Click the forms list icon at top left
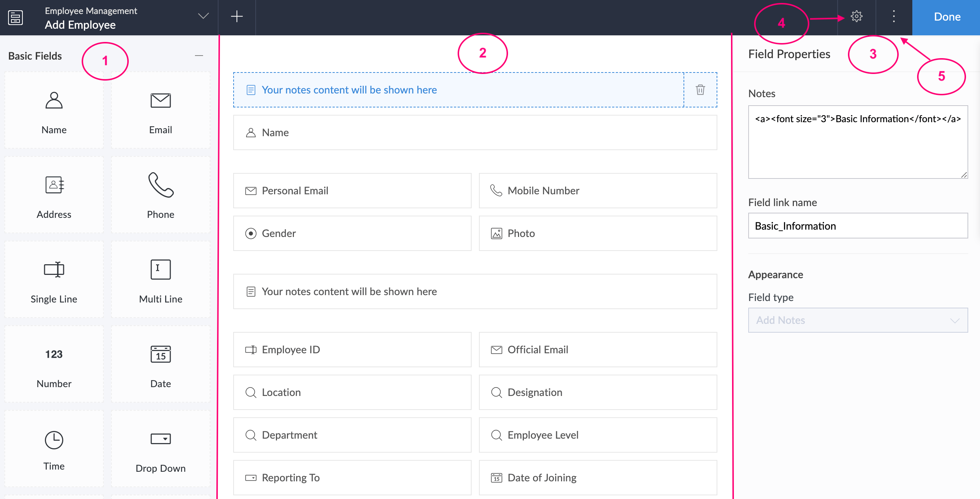Viewport: 980px width, 499px height. coord(15,17)
